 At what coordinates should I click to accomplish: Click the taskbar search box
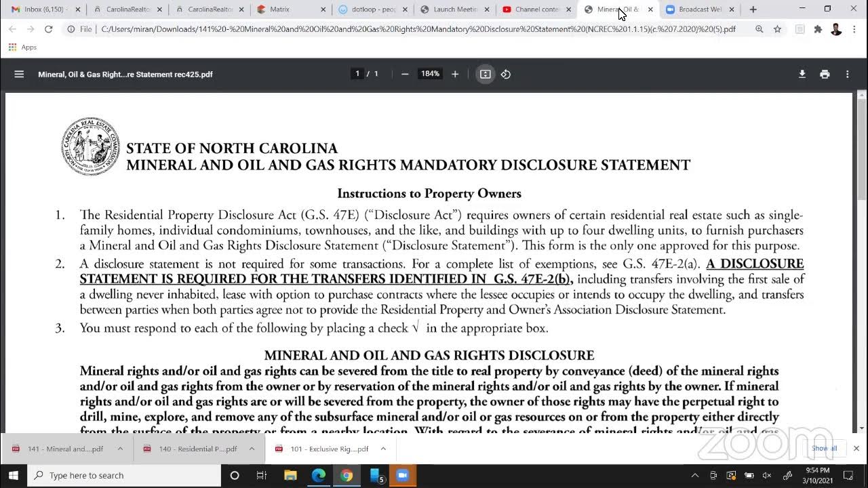124,475
